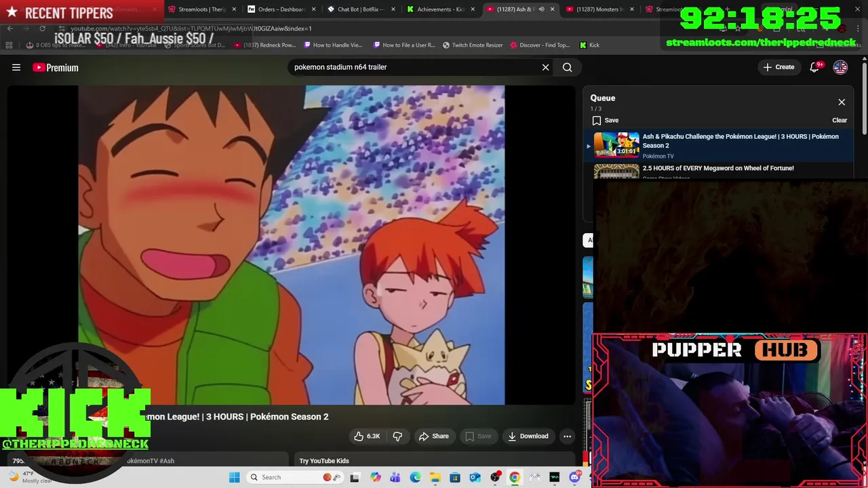The width and height of the screenshot is (868, 488).
Task: Close the Streamloots tab
Action: pos(234,9)
